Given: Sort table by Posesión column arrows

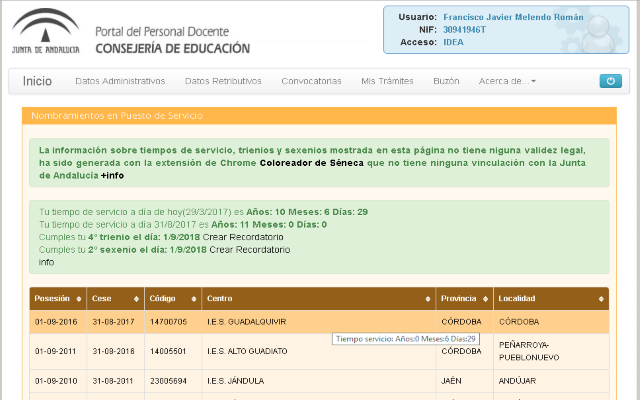Looking at the screenshot, I should coord(79,299).
